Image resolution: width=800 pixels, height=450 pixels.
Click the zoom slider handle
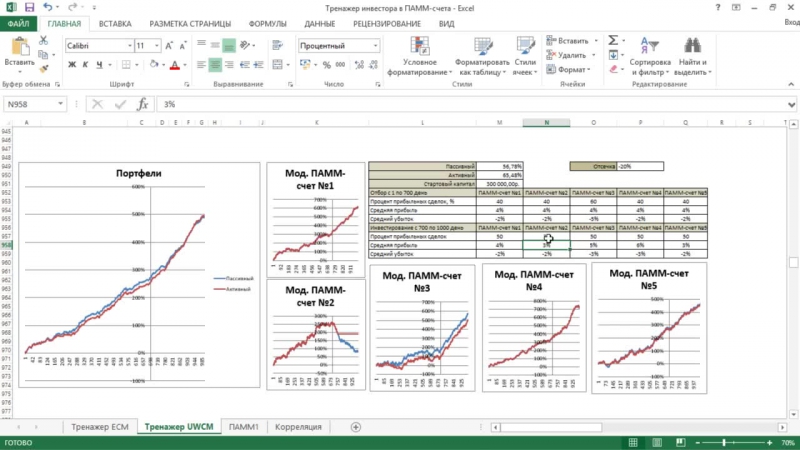(x=724, y=443)
